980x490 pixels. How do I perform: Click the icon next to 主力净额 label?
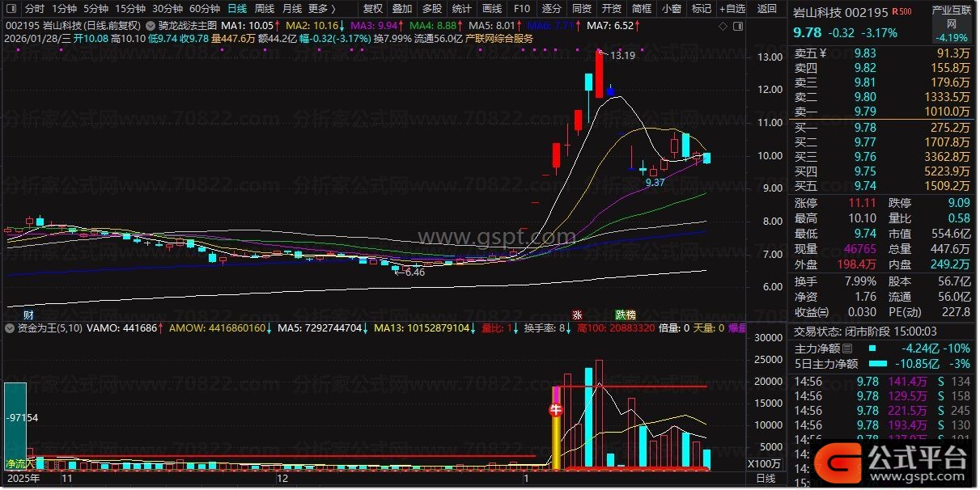pyautogui.click(x=847, y=348)
